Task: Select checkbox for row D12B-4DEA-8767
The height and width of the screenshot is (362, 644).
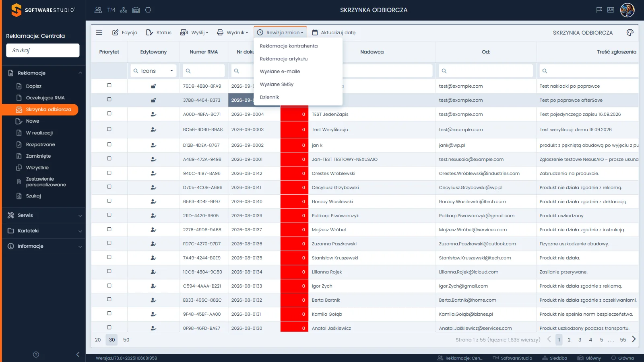Action: click(x=109, y=144)
